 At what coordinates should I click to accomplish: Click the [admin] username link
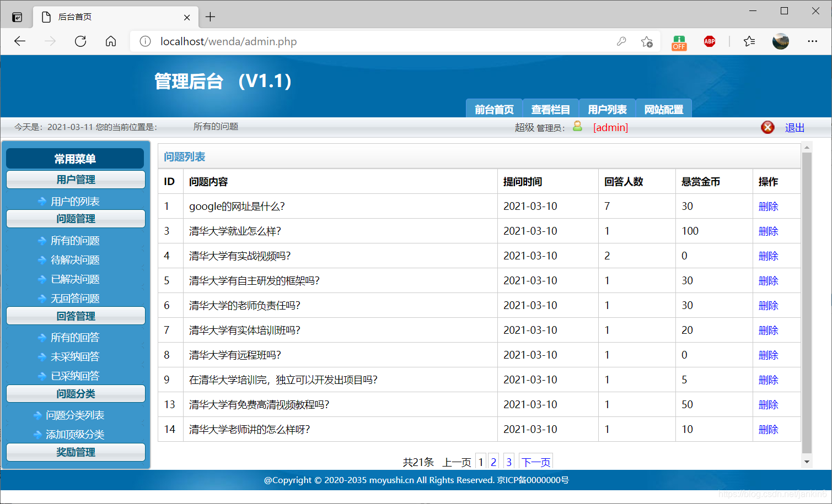click(610, 127)
